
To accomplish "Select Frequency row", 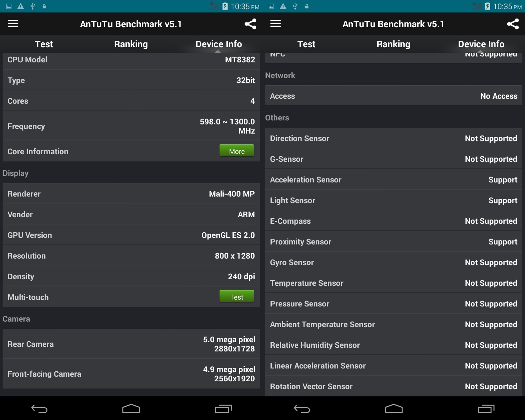I will tap(131, 126).
